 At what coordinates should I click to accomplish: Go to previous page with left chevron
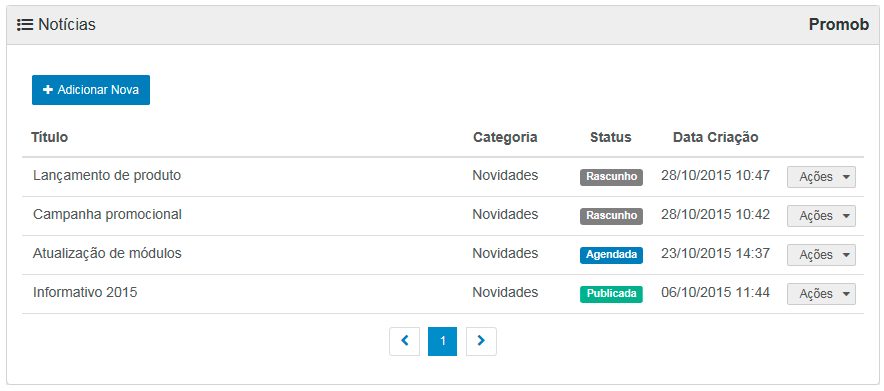(404, 341)
